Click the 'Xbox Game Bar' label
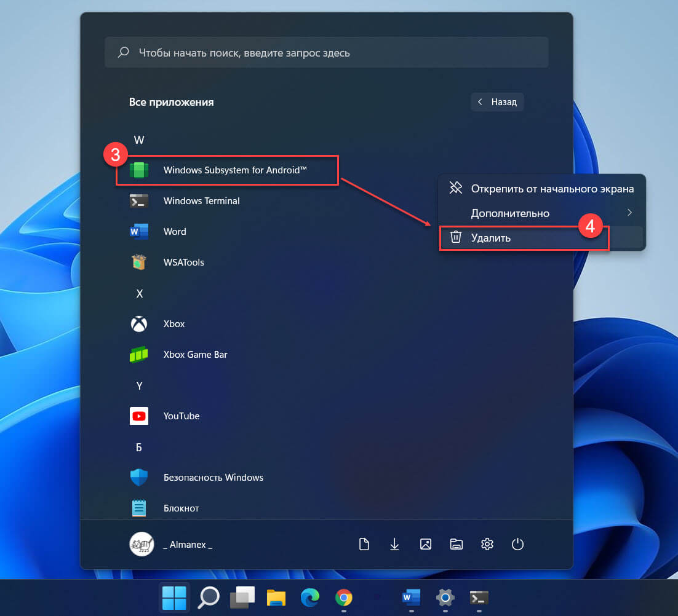This screenshot has height=616, width=678. pos(195,355)
